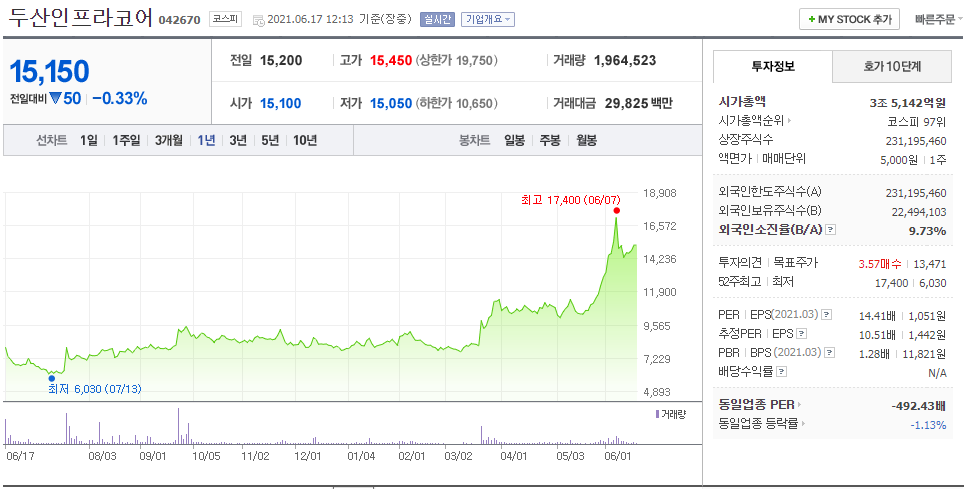
Task: Click the current price 15,150
Action: click(49, 71)
